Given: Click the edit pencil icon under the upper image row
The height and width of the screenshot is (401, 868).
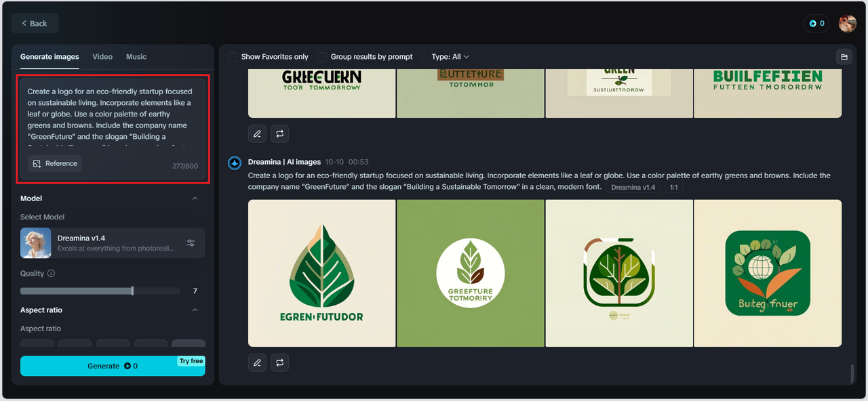Looking at the screenshot, I should (257, 133).
